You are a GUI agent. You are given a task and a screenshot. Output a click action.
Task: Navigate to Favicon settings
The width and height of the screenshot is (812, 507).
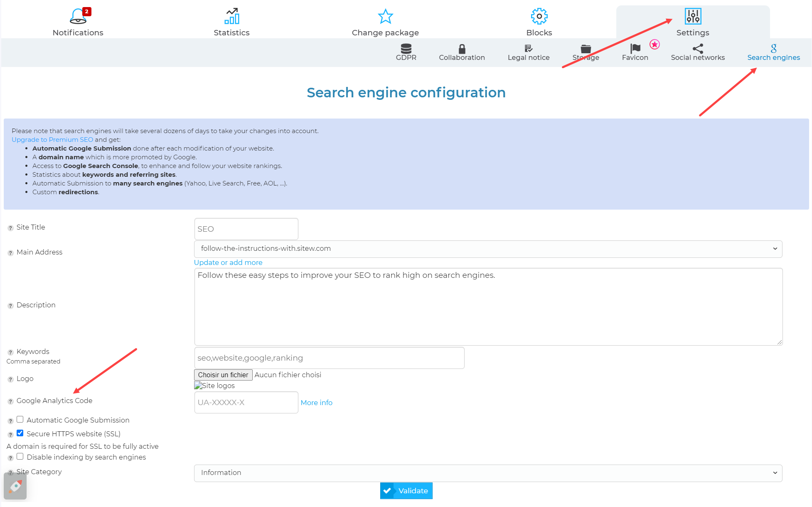pos(635,52)
